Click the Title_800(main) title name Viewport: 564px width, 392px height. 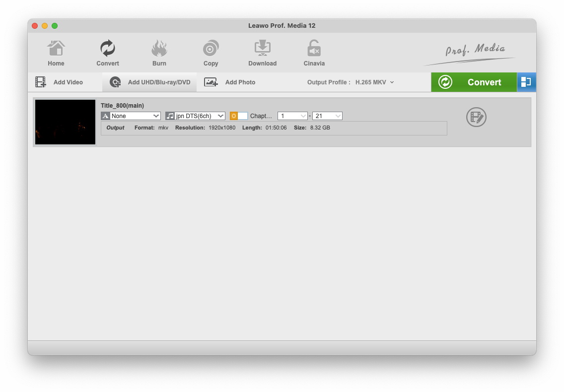pos(122,106)
